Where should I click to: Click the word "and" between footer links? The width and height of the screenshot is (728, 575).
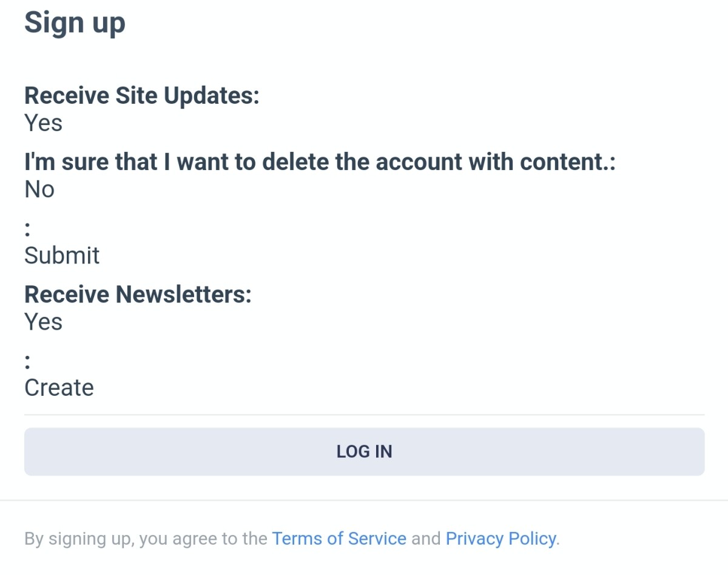pos(426,539)
